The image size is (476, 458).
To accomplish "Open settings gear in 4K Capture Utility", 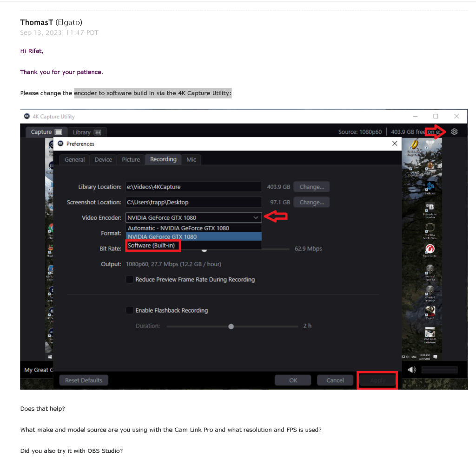I will click(454, 131).
